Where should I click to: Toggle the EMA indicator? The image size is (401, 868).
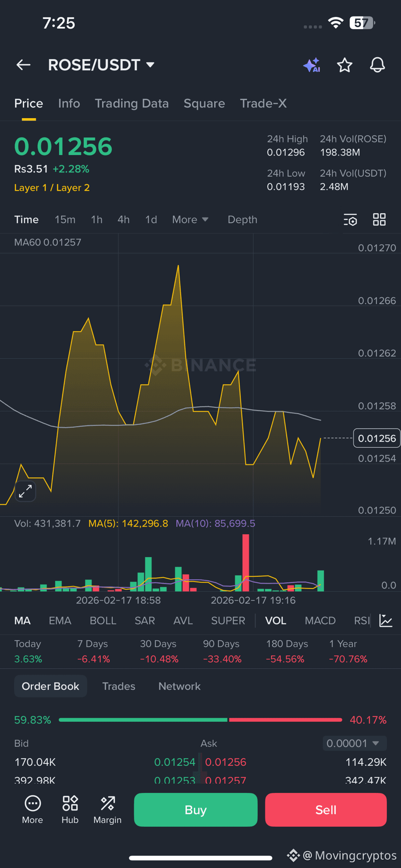(x=60, y=621)
